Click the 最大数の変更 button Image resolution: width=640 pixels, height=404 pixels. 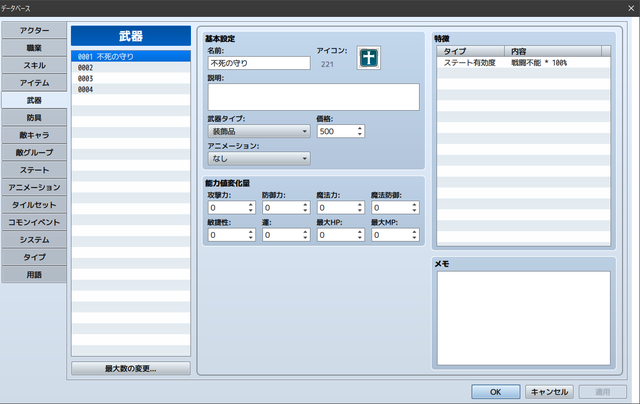131,368
